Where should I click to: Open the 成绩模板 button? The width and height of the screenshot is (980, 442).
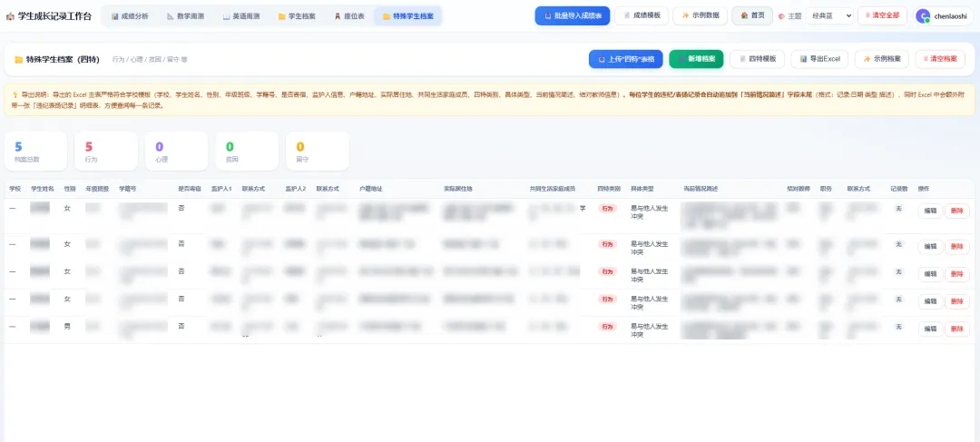[x=642, y=15]
